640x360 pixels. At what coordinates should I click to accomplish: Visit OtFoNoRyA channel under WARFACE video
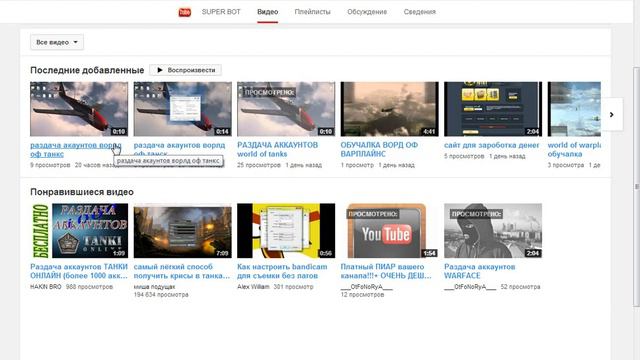coord(470,287)
